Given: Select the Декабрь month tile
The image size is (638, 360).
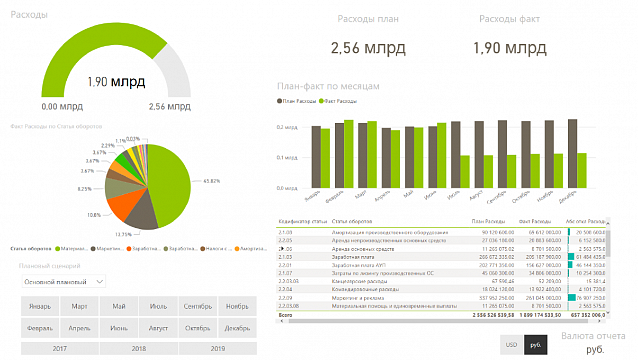Looking at the screenshot, I should point(237,328).
